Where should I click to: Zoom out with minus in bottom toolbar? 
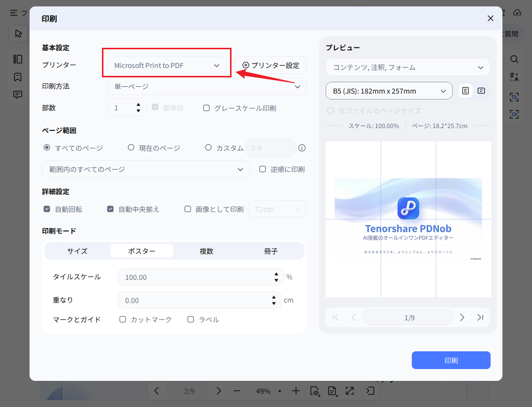(237, 391)
